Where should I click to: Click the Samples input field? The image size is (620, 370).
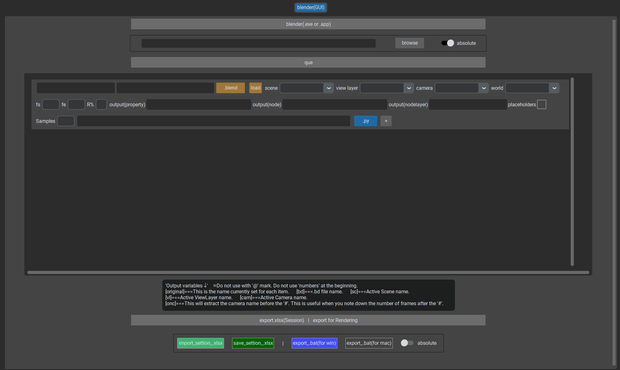(66, 121)
